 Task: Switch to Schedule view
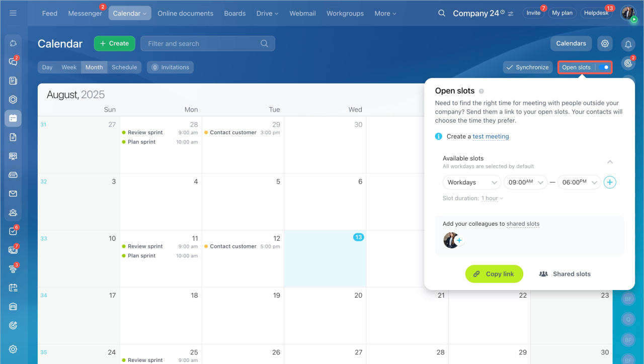coord(124,67)
